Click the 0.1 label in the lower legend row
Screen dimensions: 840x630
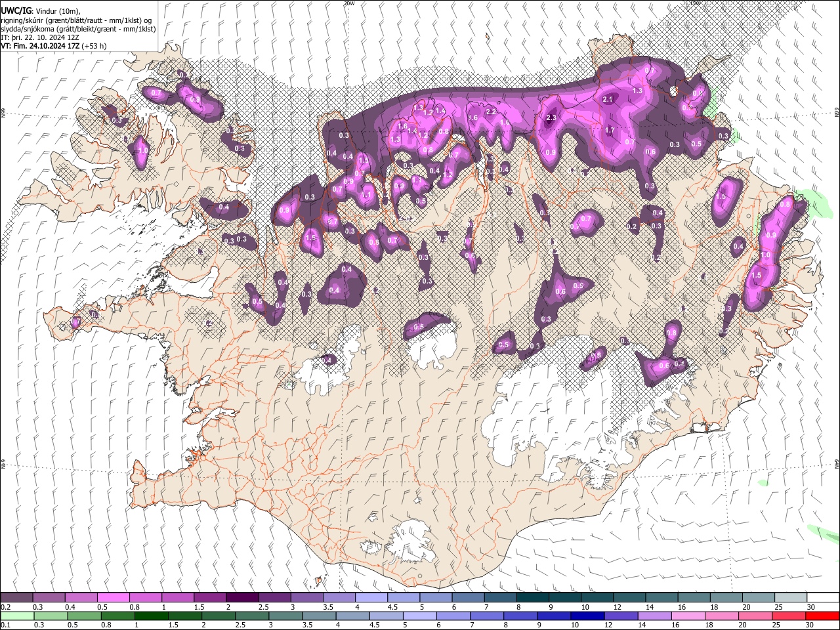pyautogui.click(x=5, y=625)
